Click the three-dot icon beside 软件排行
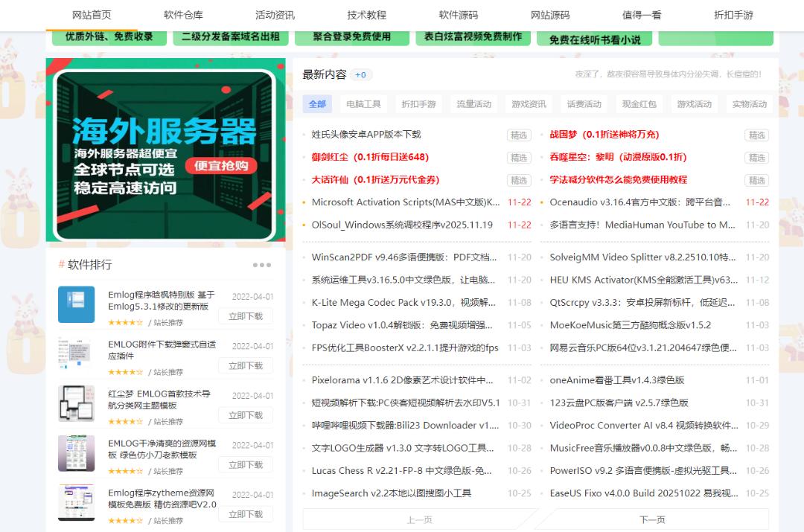This screenshot has width=804, height=532. [261, 265]
